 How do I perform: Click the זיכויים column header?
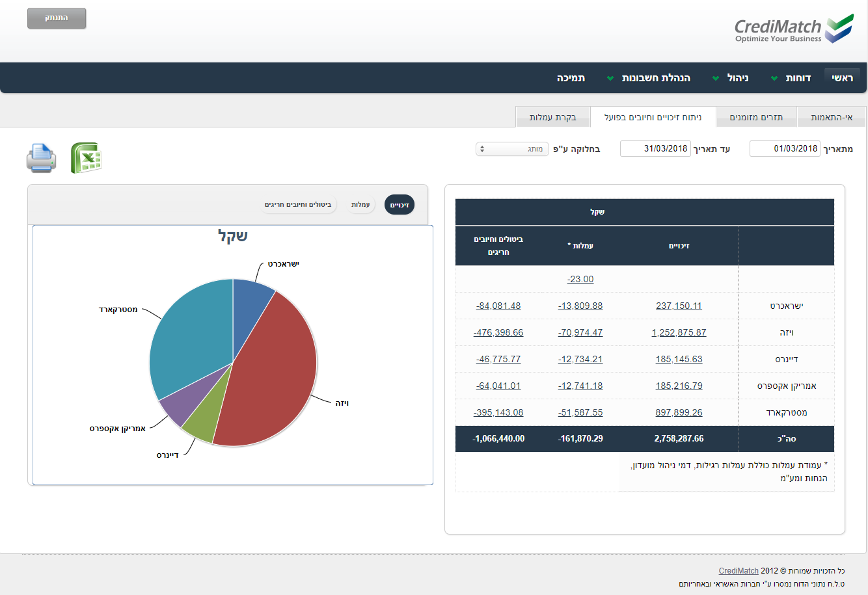[679, 246]
